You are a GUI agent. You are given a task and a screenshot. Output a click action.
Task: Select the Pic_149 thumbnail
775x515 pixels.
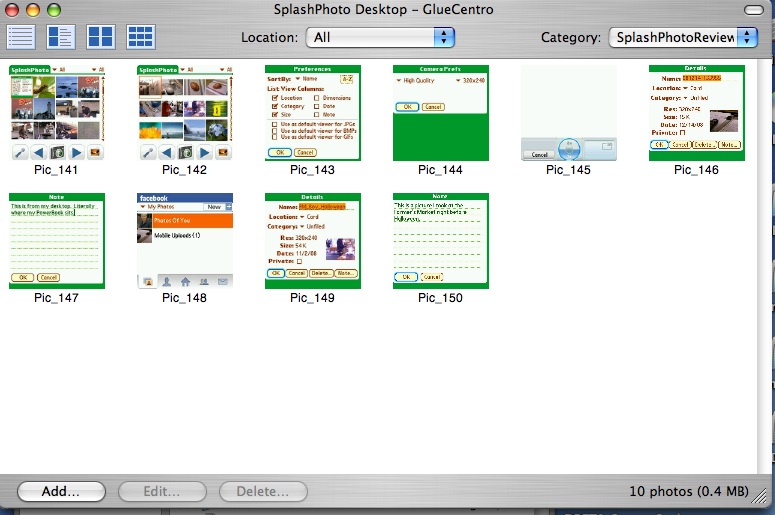coord(313,240)
